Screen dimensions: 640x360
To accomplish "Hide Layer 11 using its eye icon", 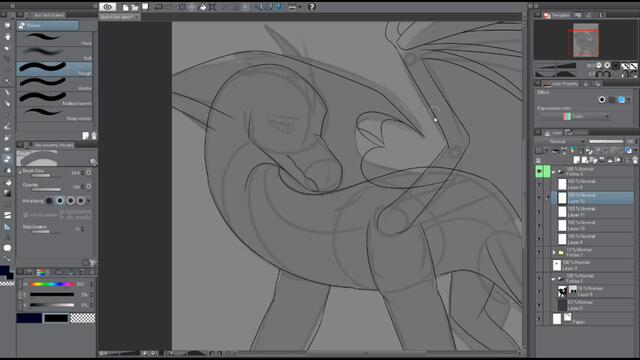I will (x=539, y=212).
